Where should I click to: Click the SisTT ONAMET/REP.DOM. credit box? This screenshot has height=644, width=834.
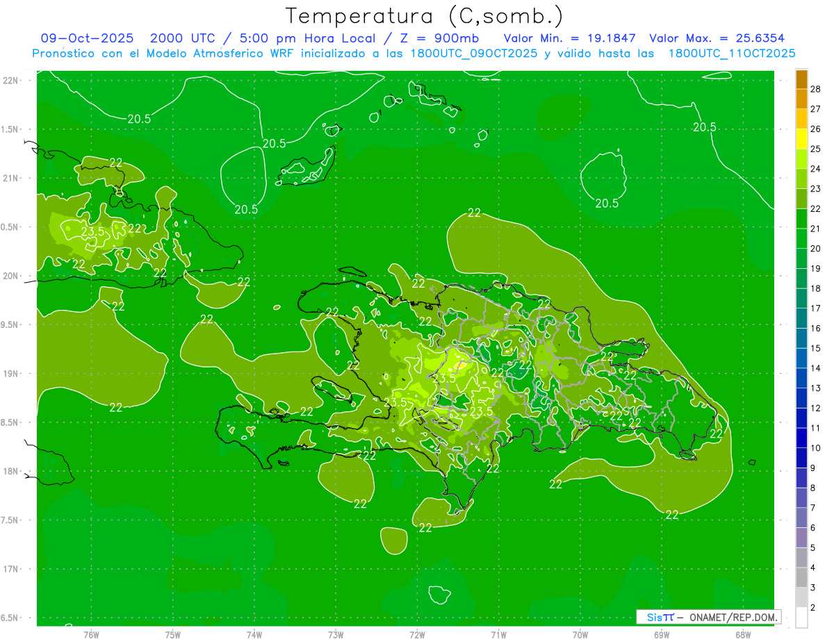point(708,617)
